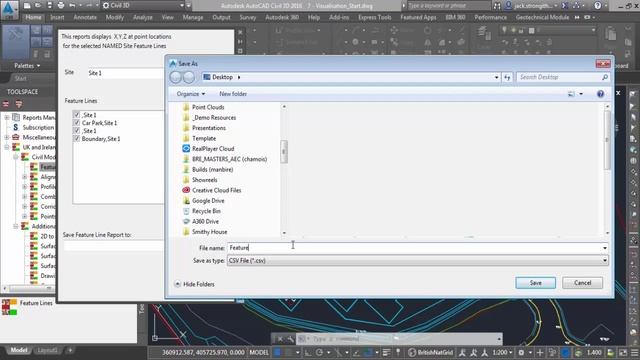Collapse the UK and Ireland tree node
The height and width of the screenshot is (360, 640).
coord(7,147)
